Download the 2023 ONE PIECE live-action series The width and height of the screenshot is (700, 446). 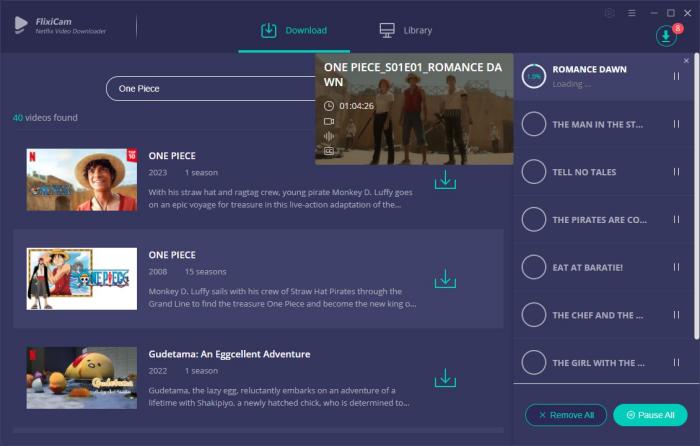(445, 180)
